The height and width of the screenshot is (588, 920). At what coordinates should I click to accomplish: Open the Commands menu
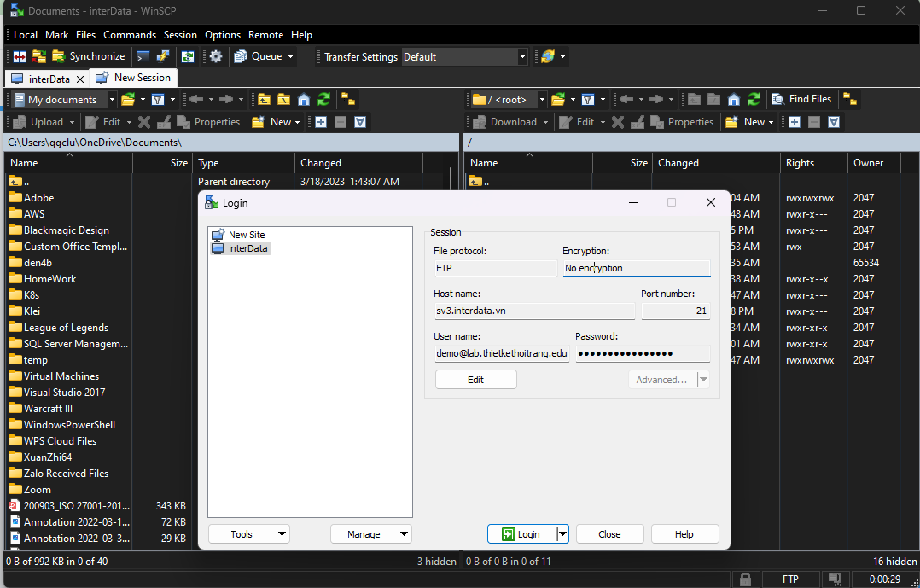[130, 35]
